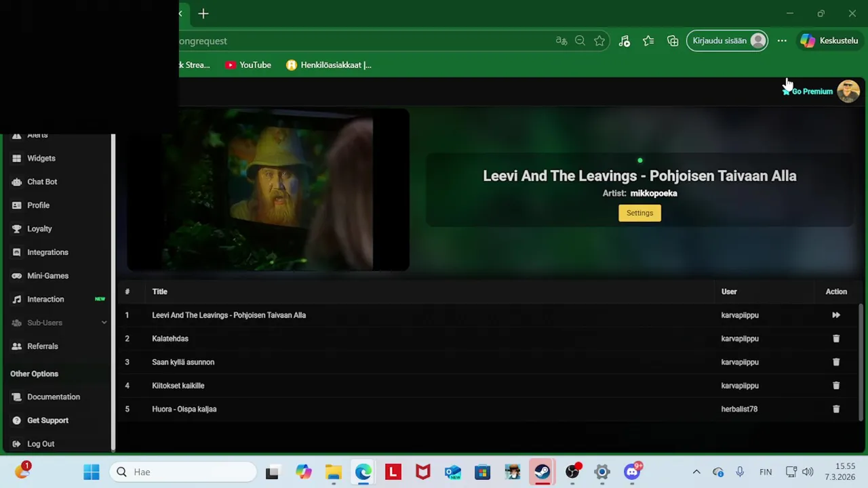Click the Hae taskbar search box
The image size is (868, 488).
point(183,472)
